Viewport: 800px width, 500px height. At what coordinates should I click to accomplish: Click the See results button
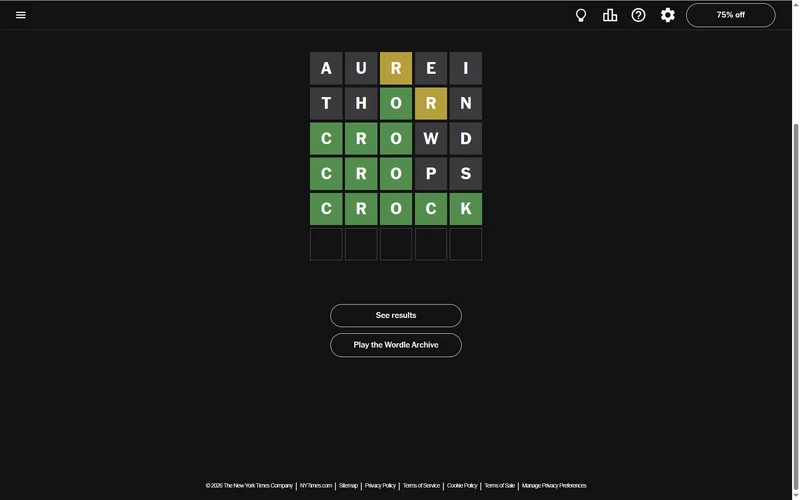396,315
